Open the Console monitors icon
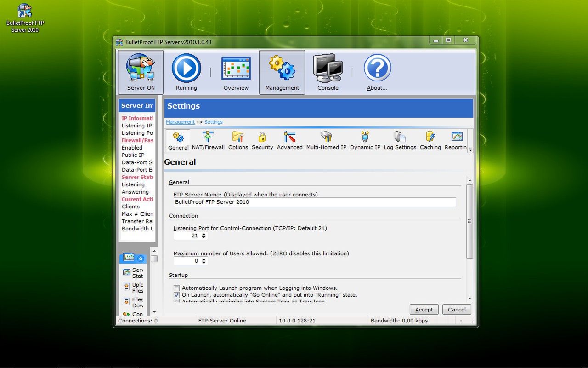 pos(328,72)
